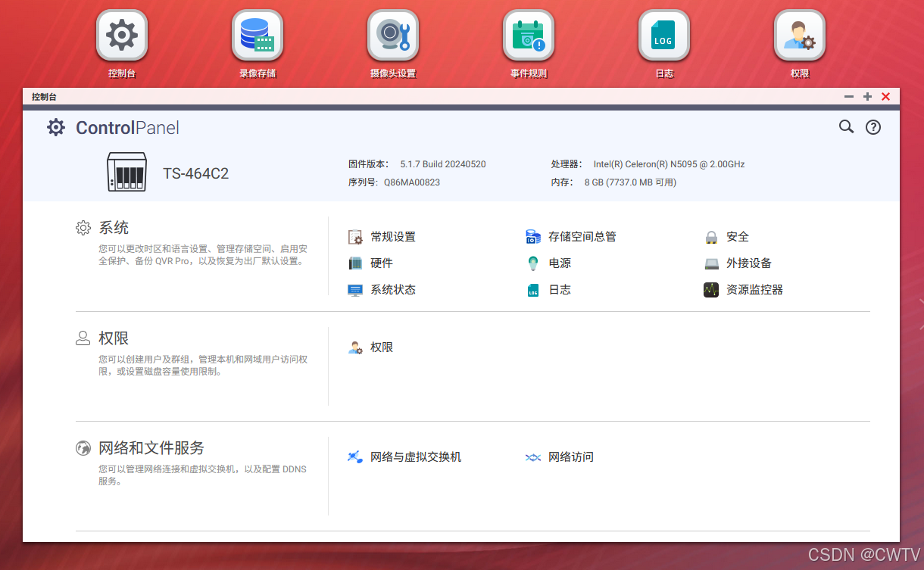Click the 存储空间总管 disk icon
Image resolution: width=924 pixels, height=570 pixels.
point(533,237)
